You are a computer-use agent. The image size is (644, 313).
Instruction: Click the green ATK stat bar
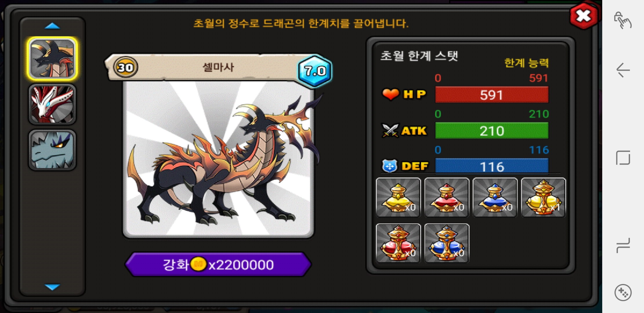click(x=492, y=131)
